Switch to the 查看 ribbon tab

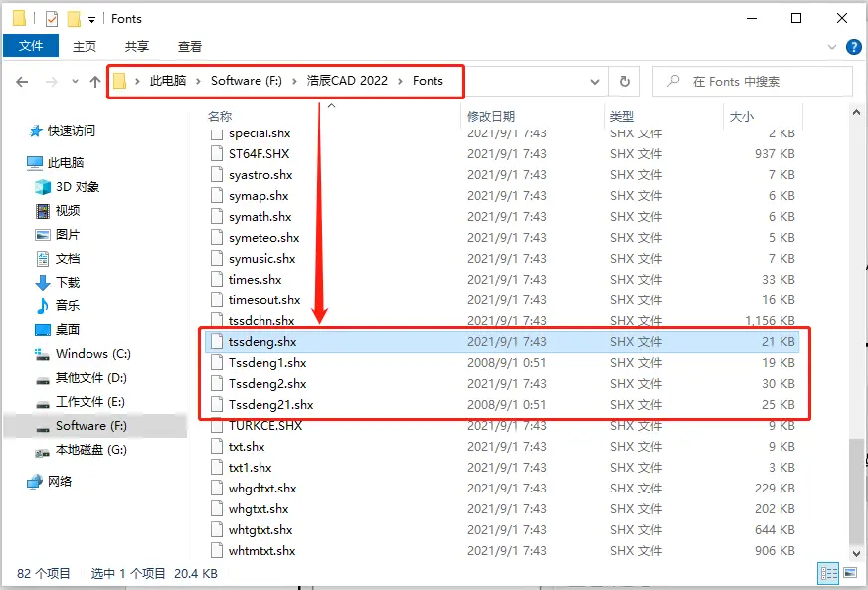click(189, 46)
